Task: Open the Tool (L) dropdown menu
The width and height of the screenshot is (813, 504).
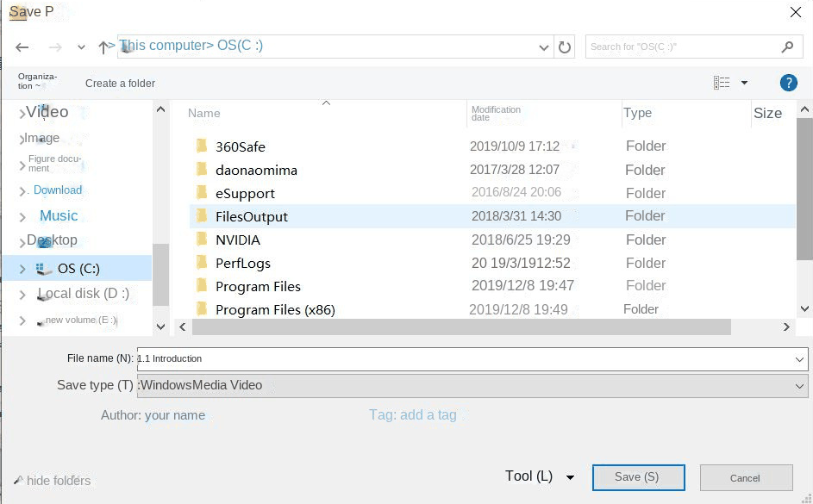Action: [x=570, y=477]
